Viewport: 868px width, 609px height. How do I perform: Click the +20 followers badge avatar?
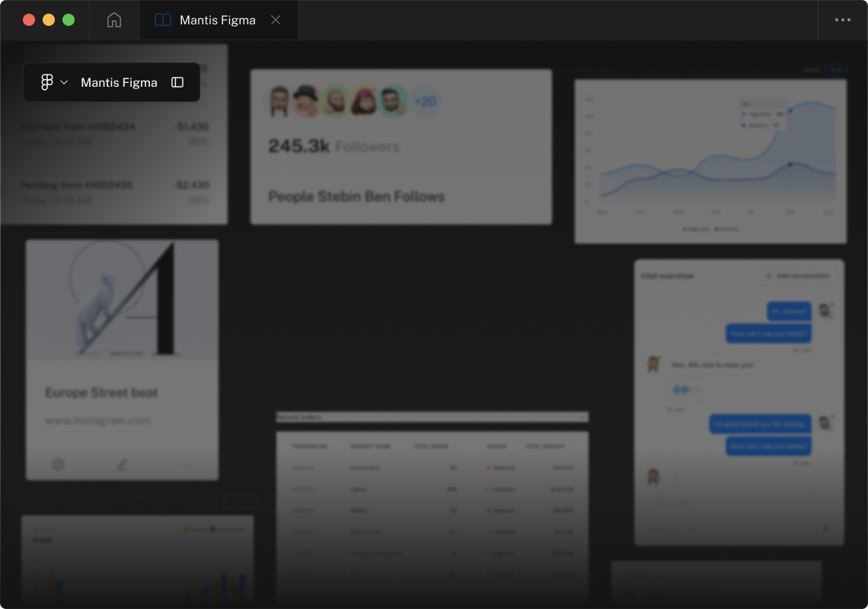pyautogui.click(x=426, y=101)
